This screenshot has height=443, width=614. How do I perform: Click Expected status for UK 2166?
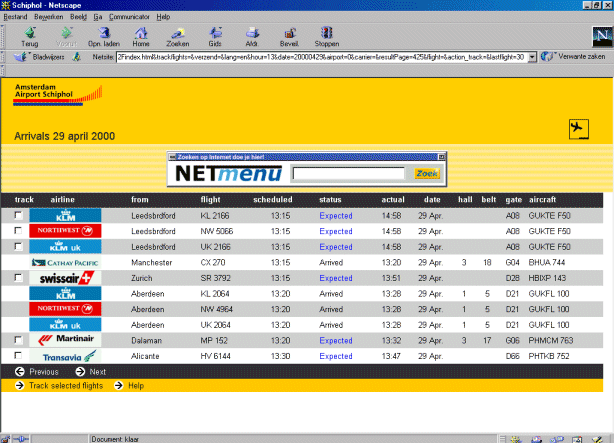click(336, 247)
